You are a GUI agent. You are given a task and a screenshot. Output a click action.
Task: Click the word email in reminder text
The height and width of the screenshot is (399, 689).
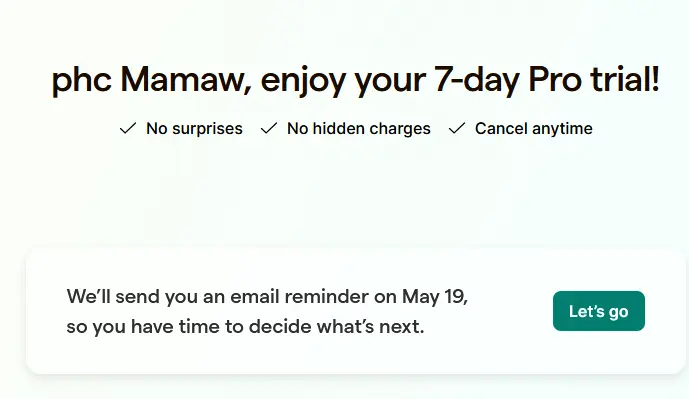pyautogui.click(x=254, y=296)
